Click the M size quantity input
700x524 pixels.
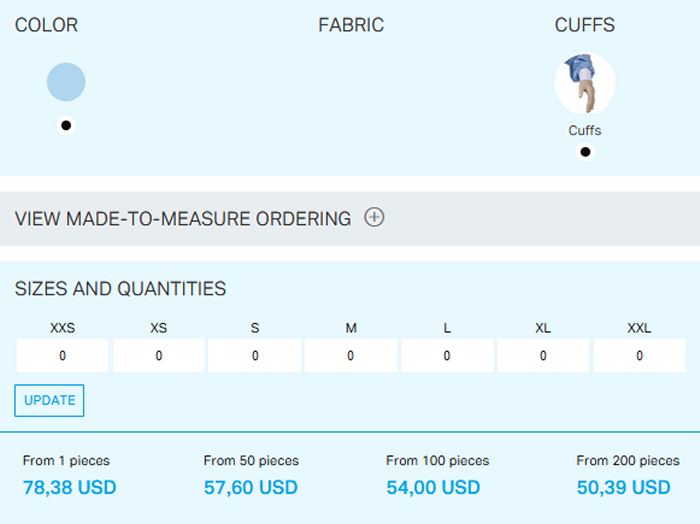(x=350, y=355)
